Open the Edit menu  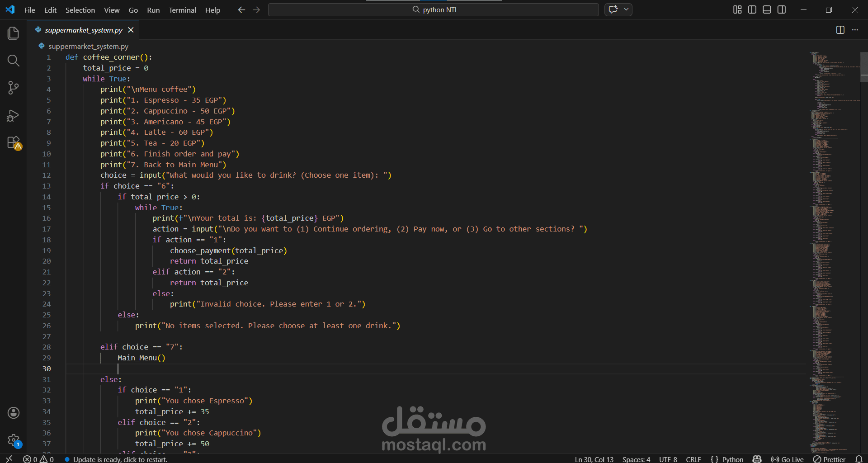click(50, 10)
